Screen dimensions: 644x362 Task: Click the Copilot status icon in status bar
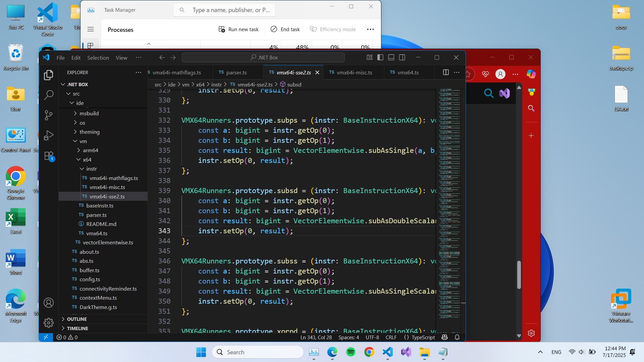point(445,337)
